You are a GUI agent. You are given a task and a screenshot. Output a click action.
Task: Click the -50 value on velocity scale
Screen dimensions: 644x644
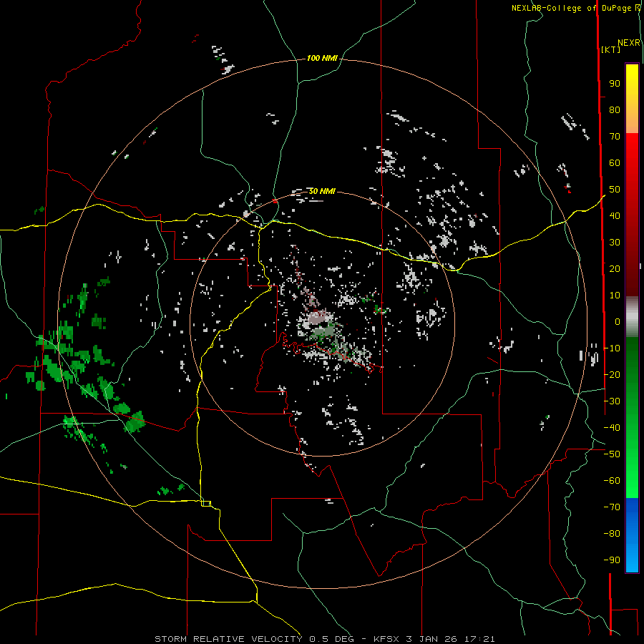(612, 454)
